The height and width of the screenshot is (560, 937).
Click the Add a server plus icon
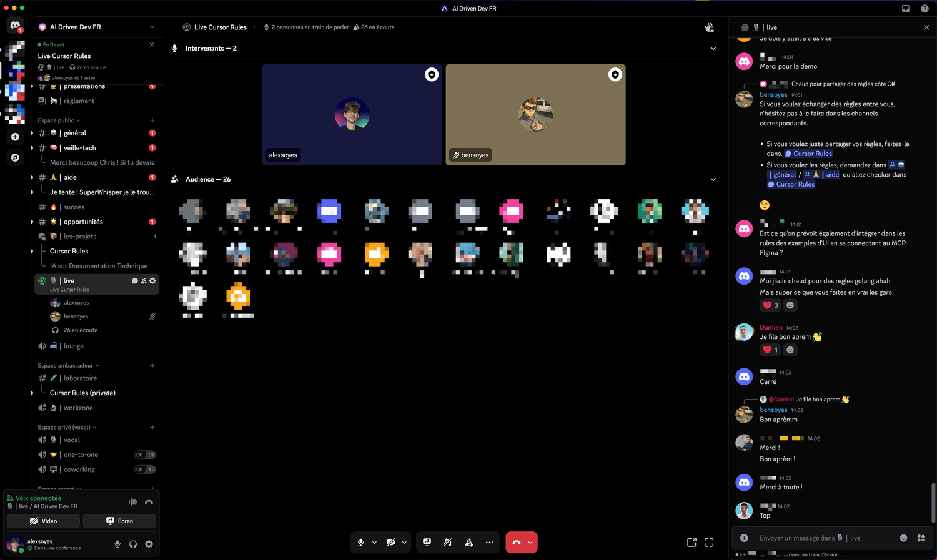(x=15, y=137)
